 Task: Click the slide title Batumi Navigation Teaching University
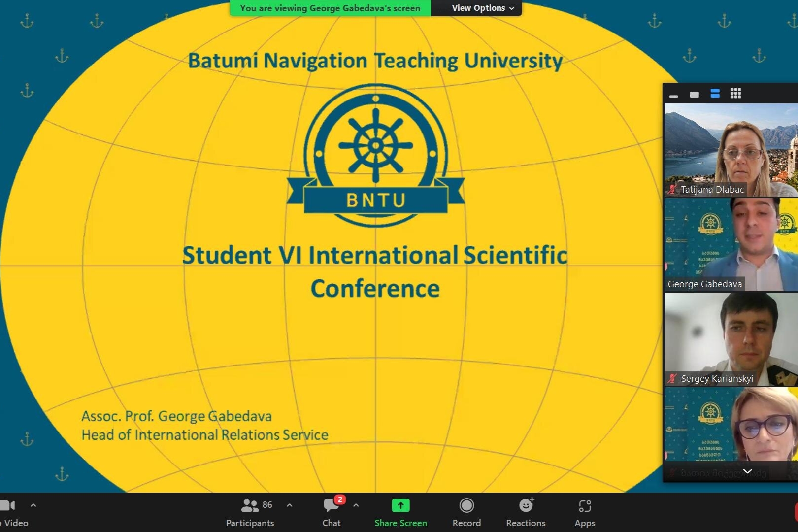pyautogui.click(x=375, y=61)
